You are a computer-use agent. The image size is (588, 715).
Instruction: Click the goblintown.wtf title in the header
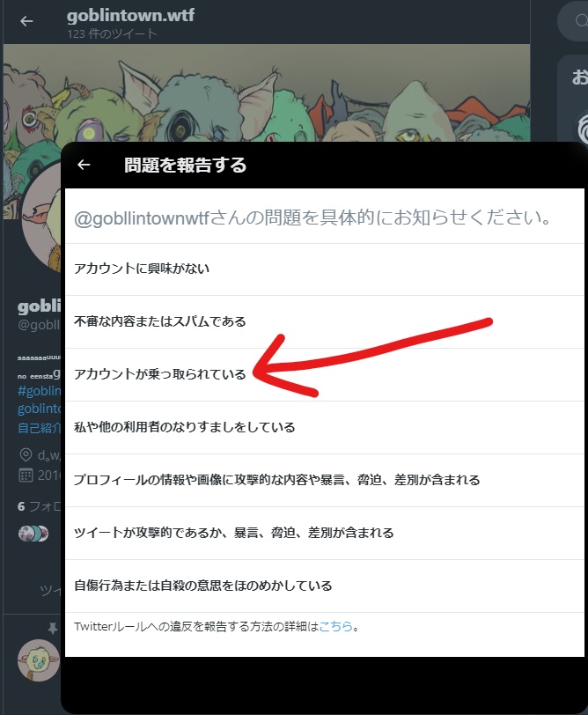130,16
